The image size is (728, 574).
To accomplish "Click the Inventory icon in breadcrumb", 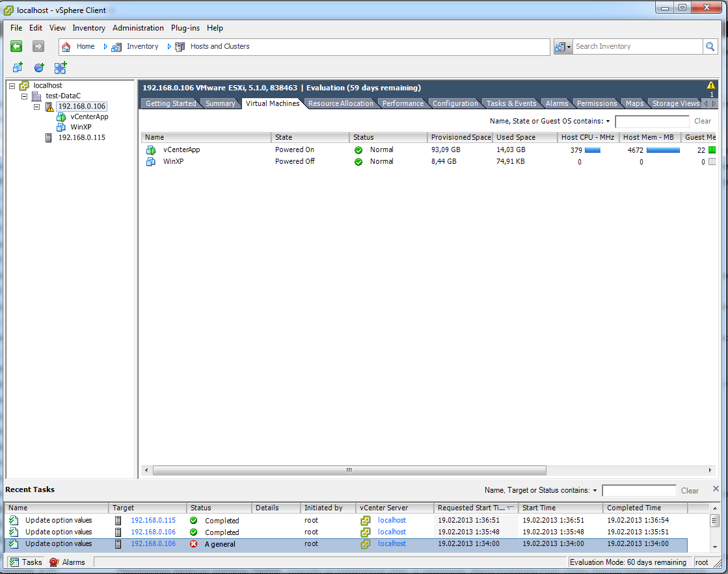I will click(x=116, y=47).
